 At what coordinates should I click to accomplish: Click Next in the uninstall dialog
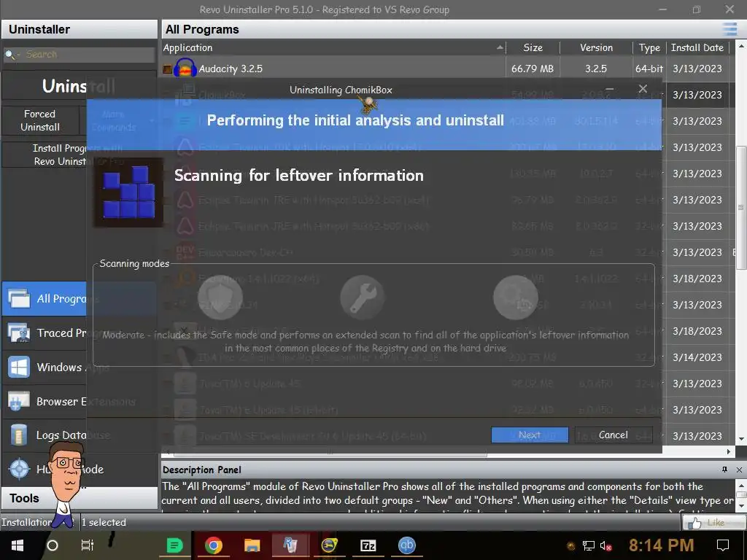(x=530, y=435)
